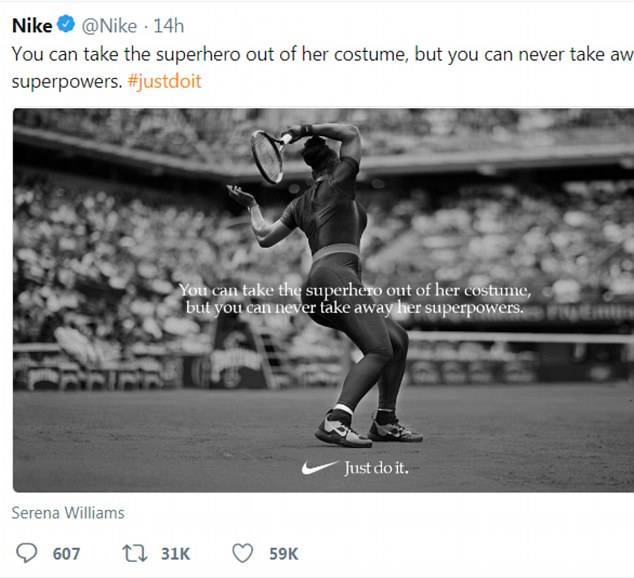Click the 59K likes count

(284, 553)
